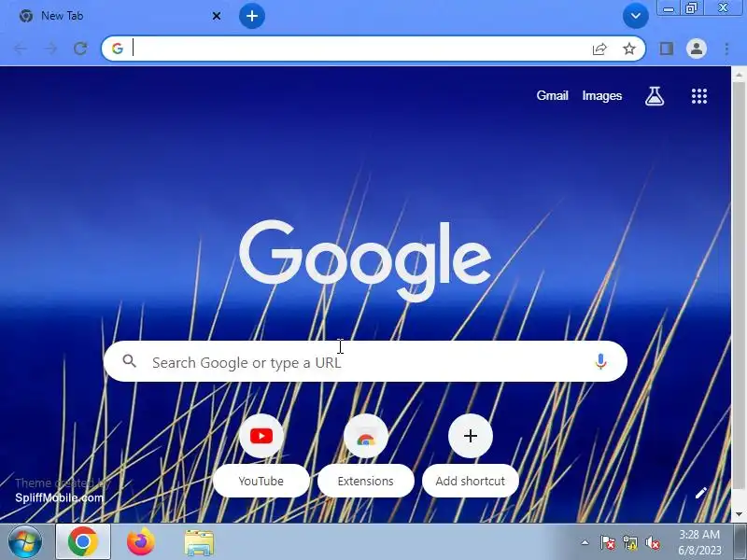Show hidden system tray icons
Screen dimensions: 747x560
(585, 542)
